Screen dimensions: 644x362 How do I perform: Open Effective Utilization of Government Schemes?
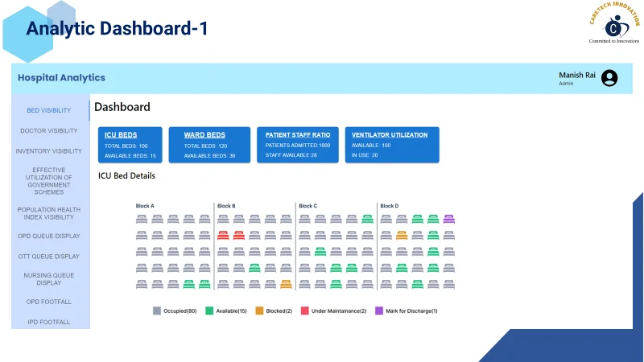(49, 181)
